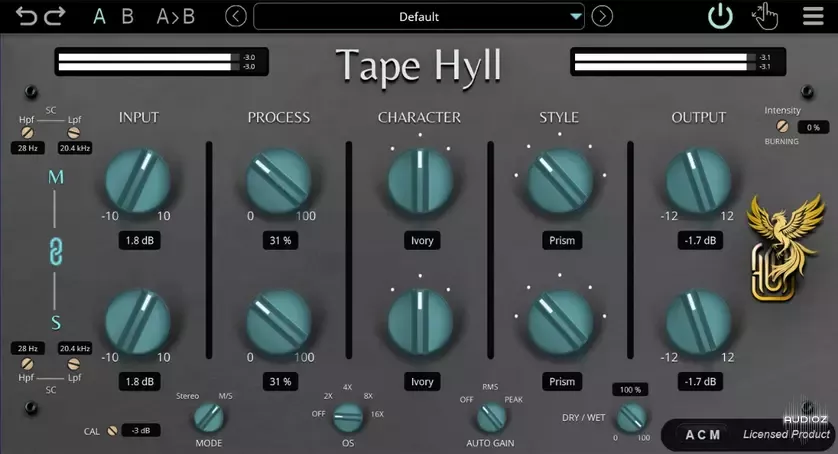Image resolution: width=838 pixels, height=454 pixels.
Task: Open the top Style Prism selector
Action: tap(561, 241)
